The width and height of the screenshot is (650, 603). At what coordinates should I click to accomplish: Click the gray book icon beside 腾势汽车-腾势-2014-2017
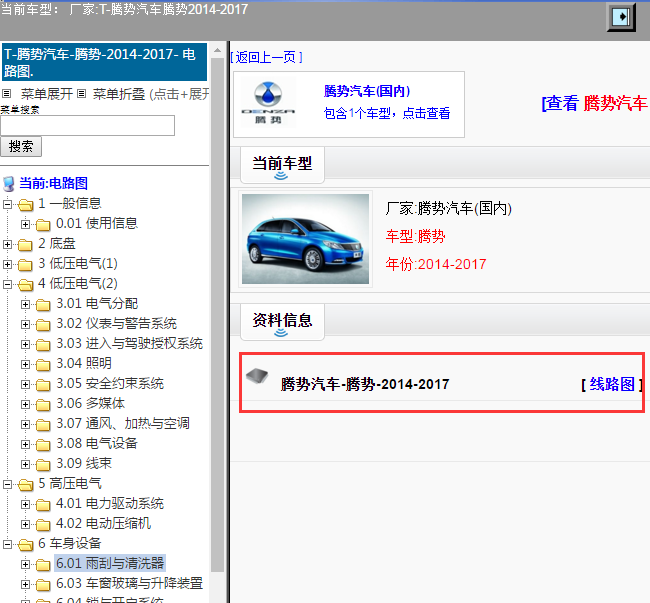pos(257,376)
